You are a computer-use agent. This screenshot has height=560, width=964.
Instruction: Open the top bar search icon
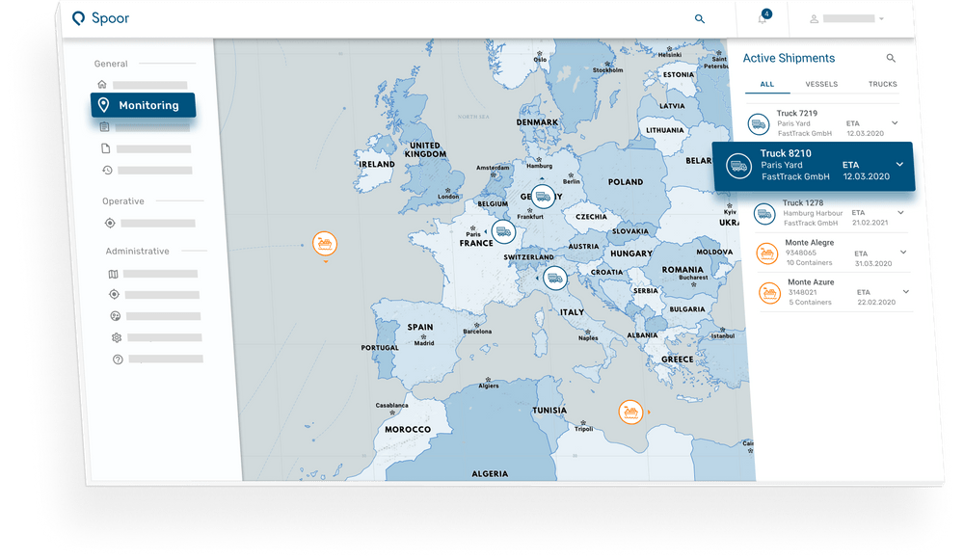(700, 19)
